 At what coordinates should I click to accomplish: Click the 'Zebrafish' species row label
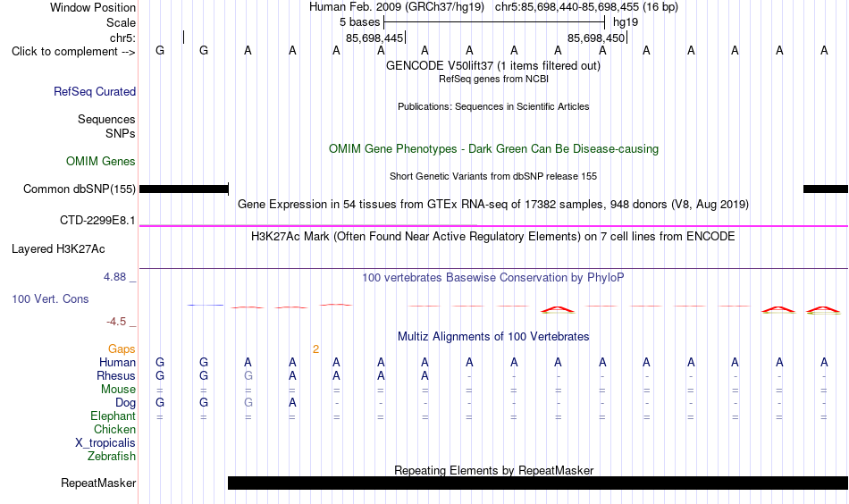coord(112,456)
